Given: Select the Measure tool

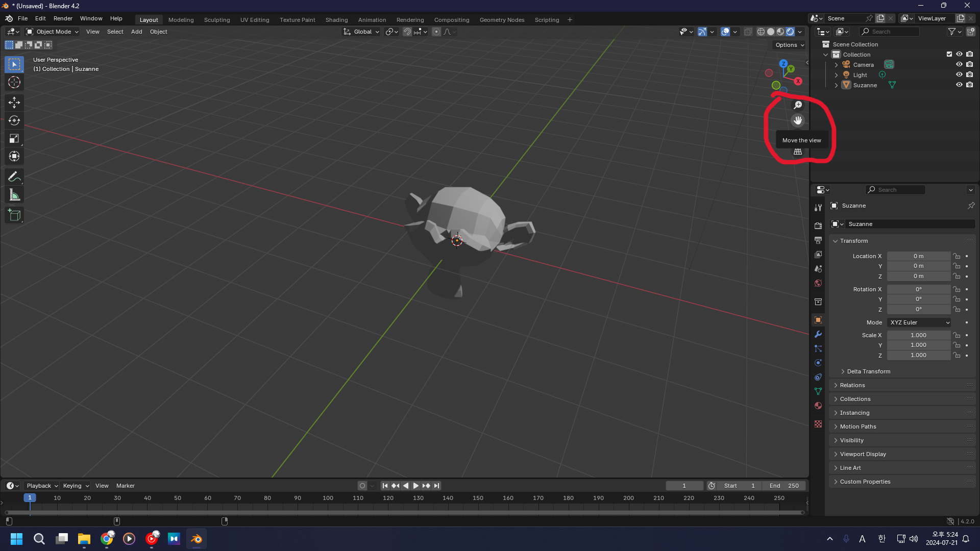Looking at the screenshot, I should click(x=14, y=195).
